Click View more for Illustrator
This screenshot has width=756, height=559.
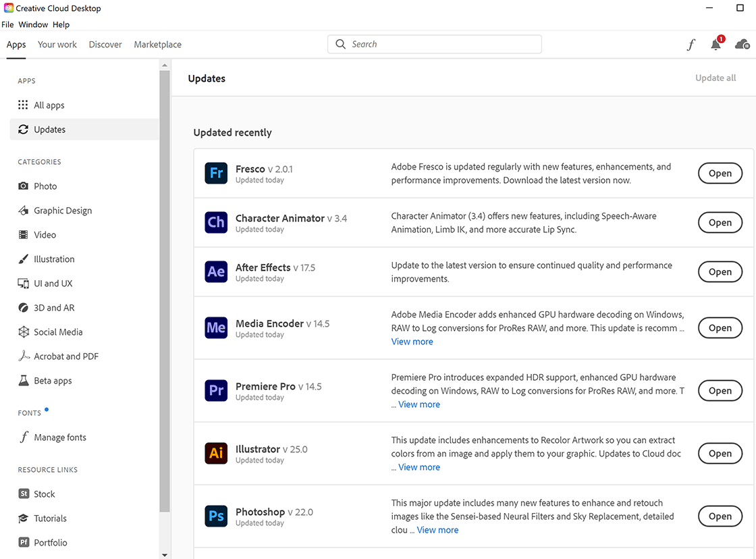(x=419, y=467)
